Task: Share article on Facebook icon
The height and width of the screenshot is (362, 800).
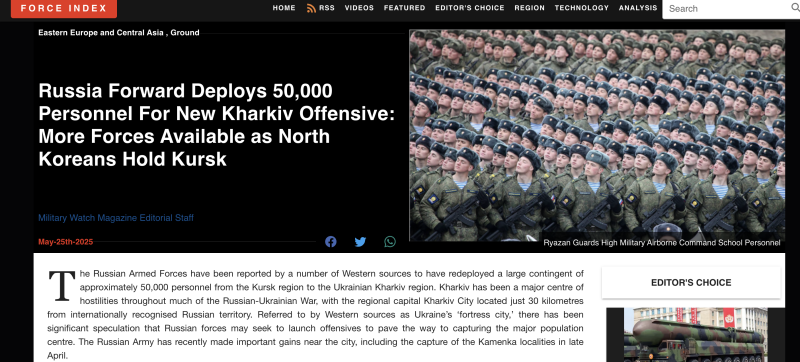Action: [331, 242]
